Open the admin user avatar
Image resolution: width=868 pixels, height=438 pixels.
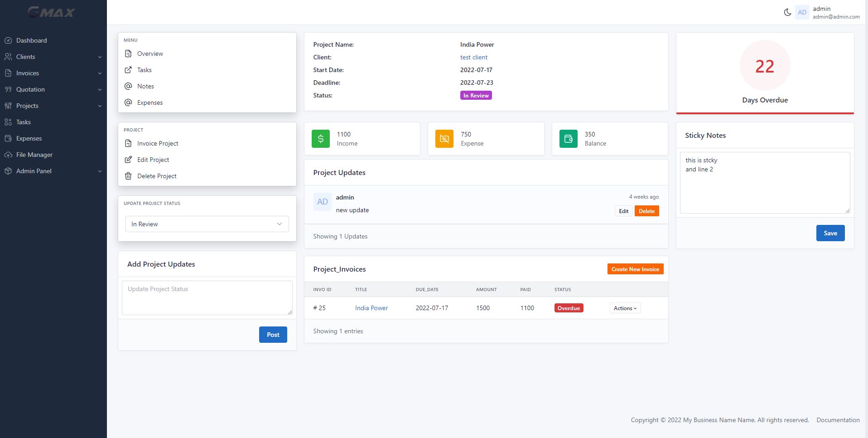(x=802, y=12)
